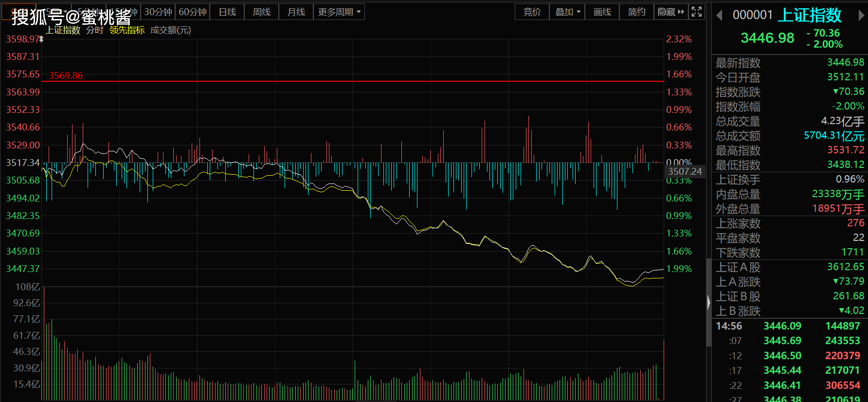The width and height of the screenshot is (868, 402).
Task: Expand the 叠加 overlay dropdown
Action: [567, 12]
